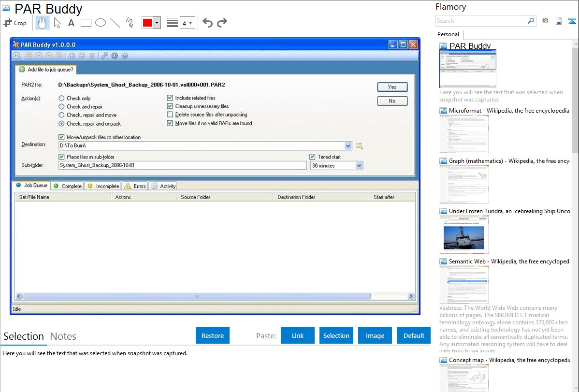The width and height of the screenshot is (579, 392).
Task: Click Yes to add file to queue
Action: [x=392, y=87]
